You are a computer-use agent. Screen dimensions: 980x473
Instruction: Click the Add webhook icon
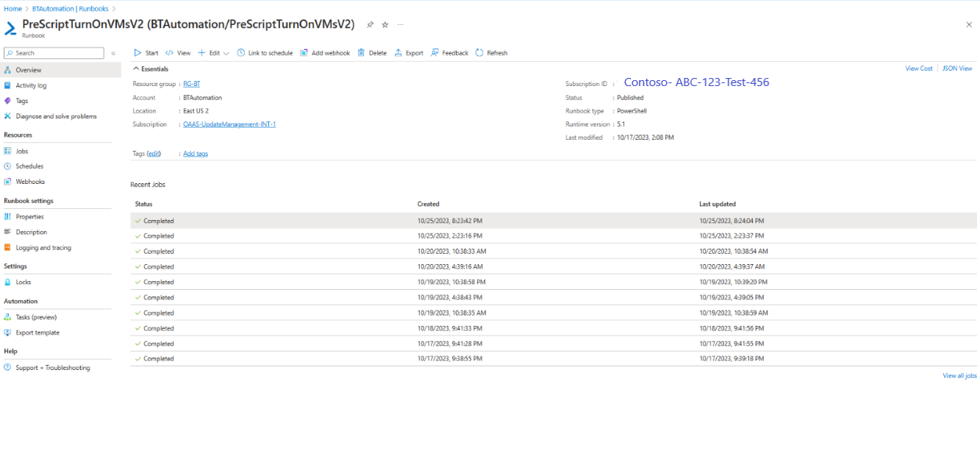[x=304, y=53]
